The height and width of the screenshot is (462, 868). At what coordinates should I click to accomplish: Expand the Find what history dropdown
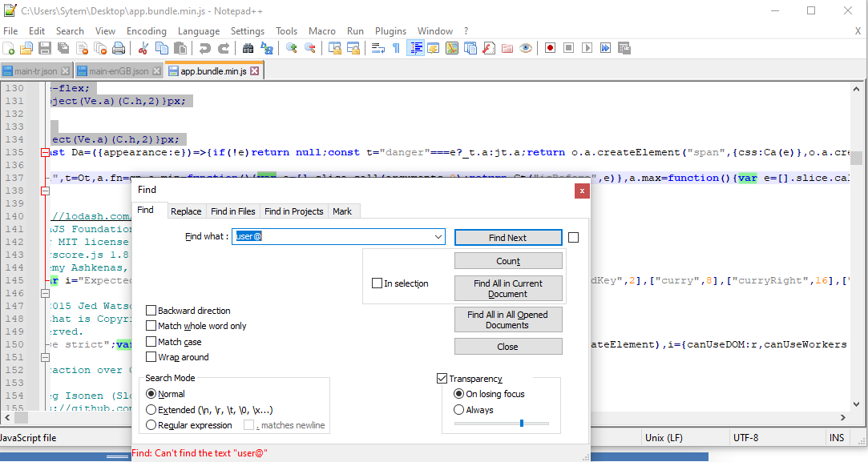point(438,237)
